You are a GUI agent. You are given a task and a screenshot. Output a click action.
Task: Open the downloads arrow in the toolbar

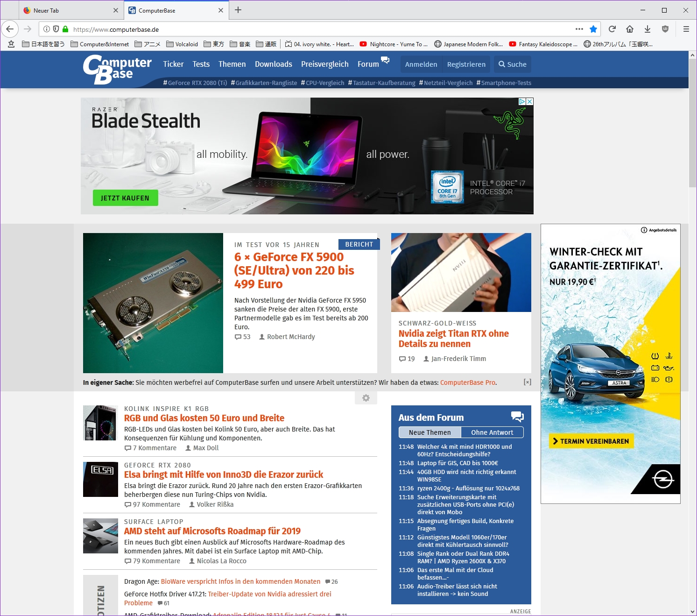coord(648,29)
